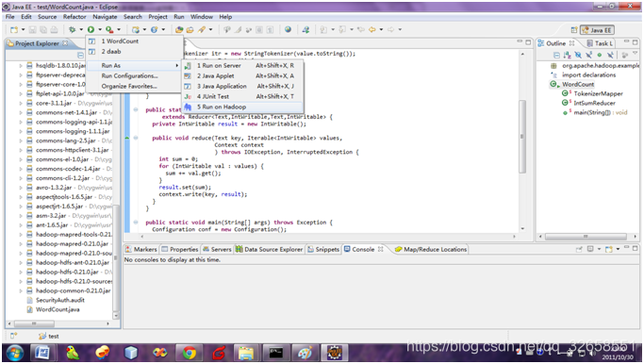The height and width of the screenshot is (364, 644).
Task: Choose 3 Java Application entry
Action: (242, 86)
